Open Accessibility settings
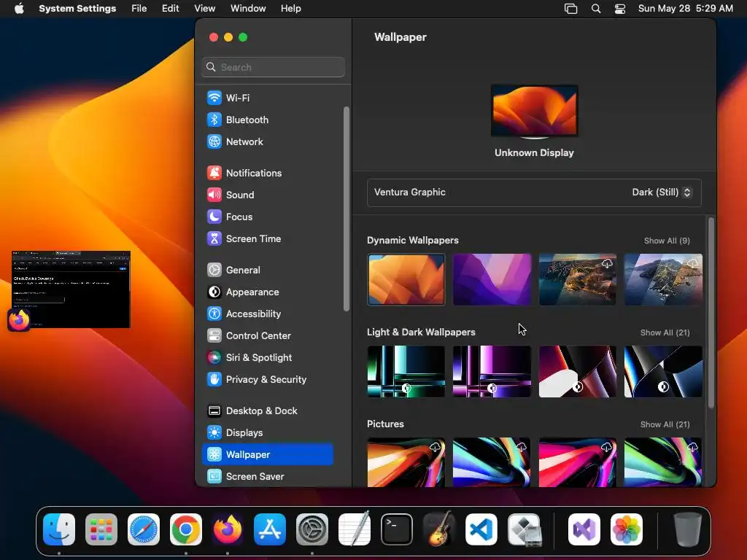The height and width of the screenshot is (560, 747). point(267,314)
